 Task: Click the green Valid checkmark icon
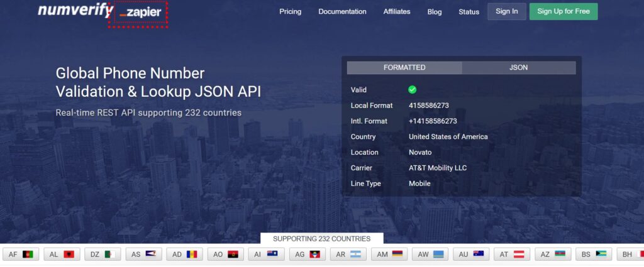point(412,90)
